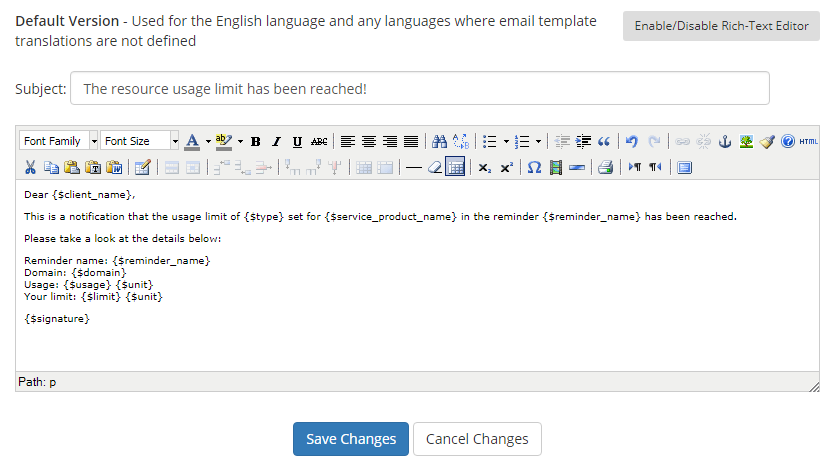Insert an image with the tree icon
837x468 pixels.
coord(746,141)
